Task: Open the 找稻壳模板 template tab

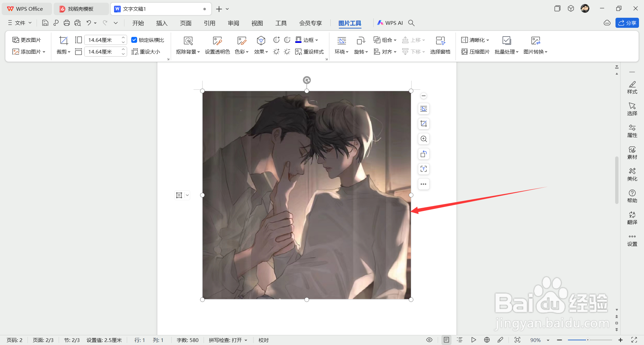Action: (80, 9)
